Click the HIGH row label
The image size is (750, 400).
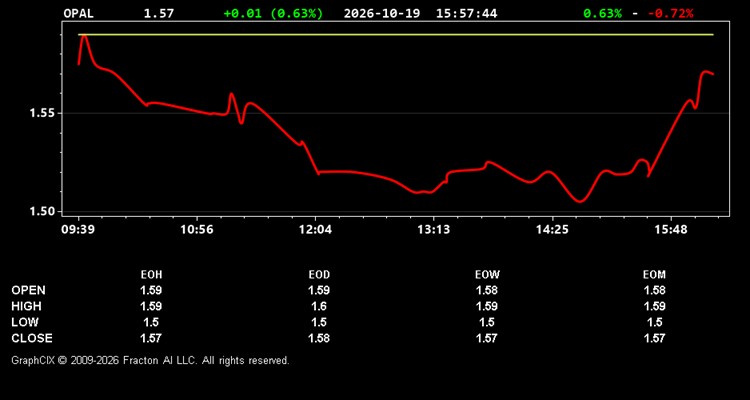point(26,306)
